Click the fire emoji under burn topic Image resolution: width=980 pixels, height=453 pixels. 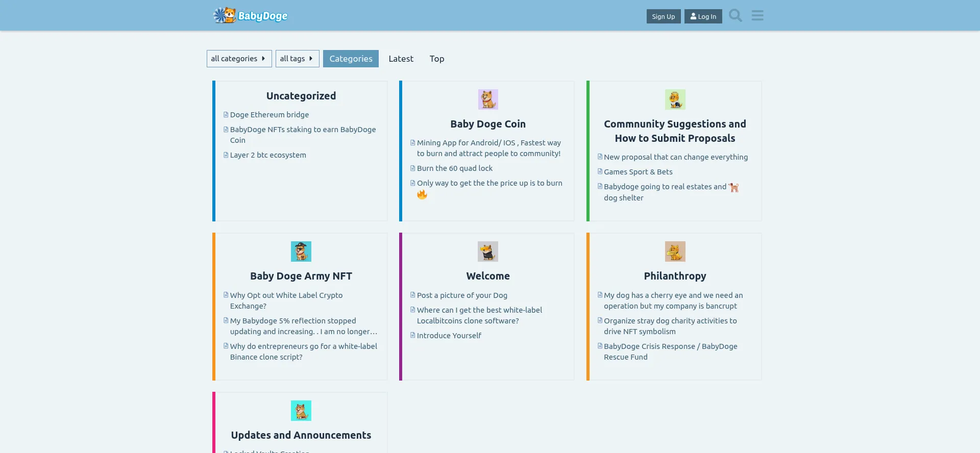click(x=422, y=194)
